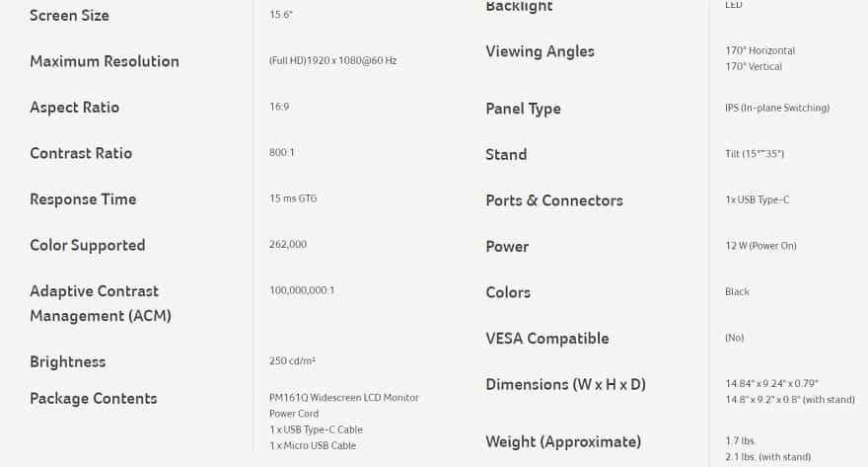Select the Brightness label
868x467 pixels.
67,361
